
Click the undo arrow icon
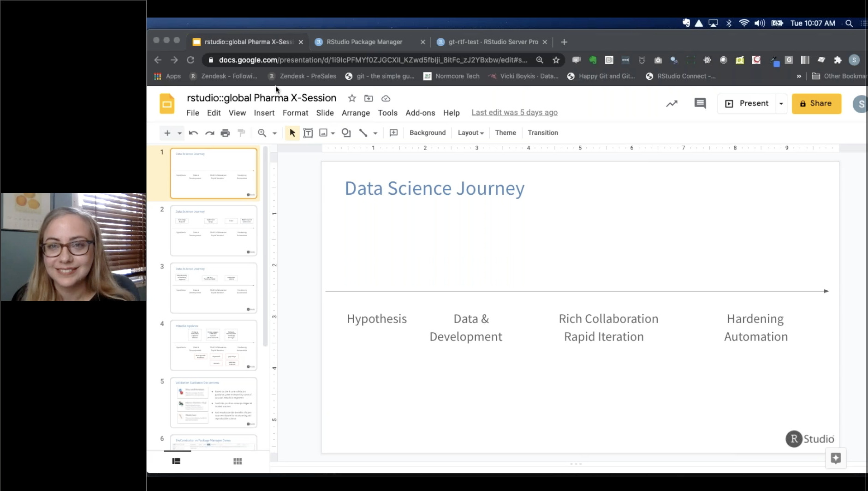click(193, 133)
